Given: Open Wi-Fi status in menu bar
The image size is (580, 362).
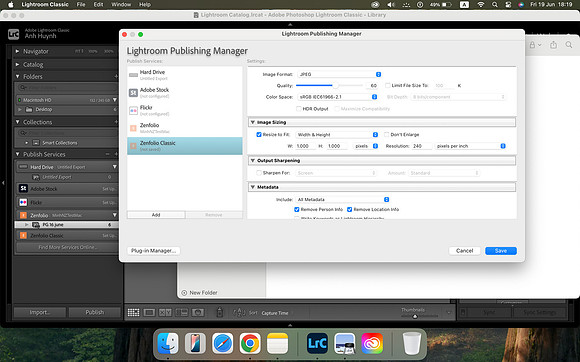Looking at the screenshot, I should [x=480, y=4].
